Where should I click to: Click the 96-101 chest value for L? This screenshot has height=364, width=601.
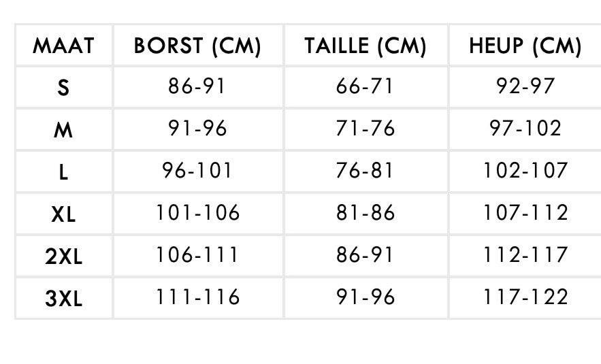tap(197, 170)
